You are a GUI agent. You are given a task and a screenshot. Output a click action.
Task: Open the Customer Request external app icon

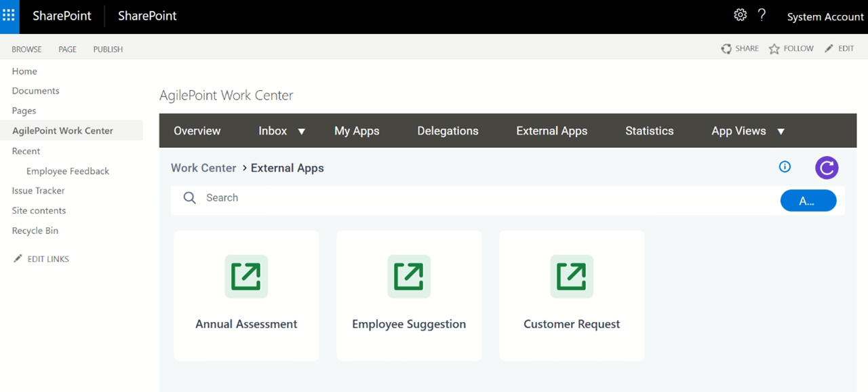[x=572, y=276]
